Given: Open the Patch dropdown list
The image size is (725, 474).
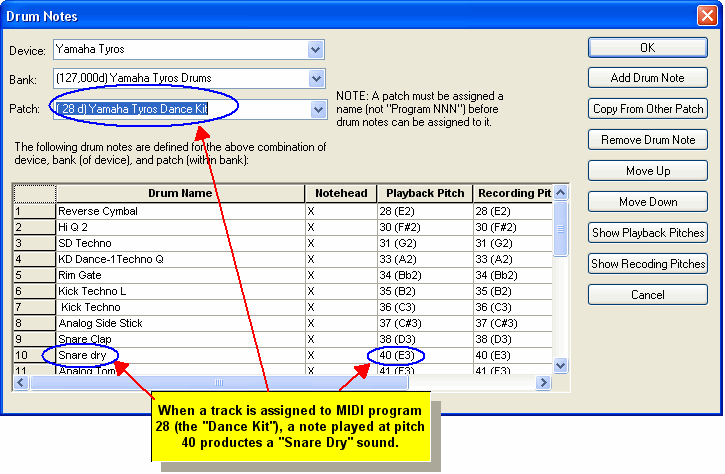Looking at the screenshot, I should point(316,109).
